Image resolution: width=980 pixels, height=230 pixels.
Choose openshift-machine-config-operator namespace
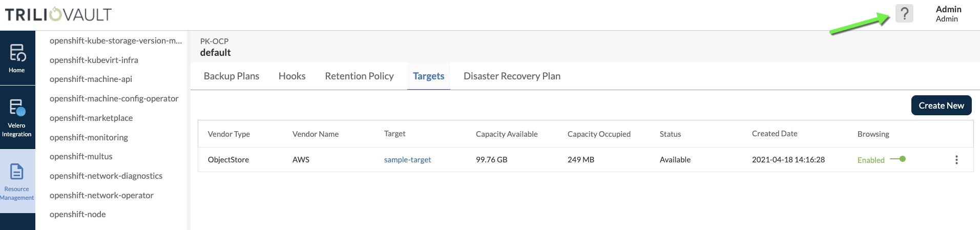[114, 98]
